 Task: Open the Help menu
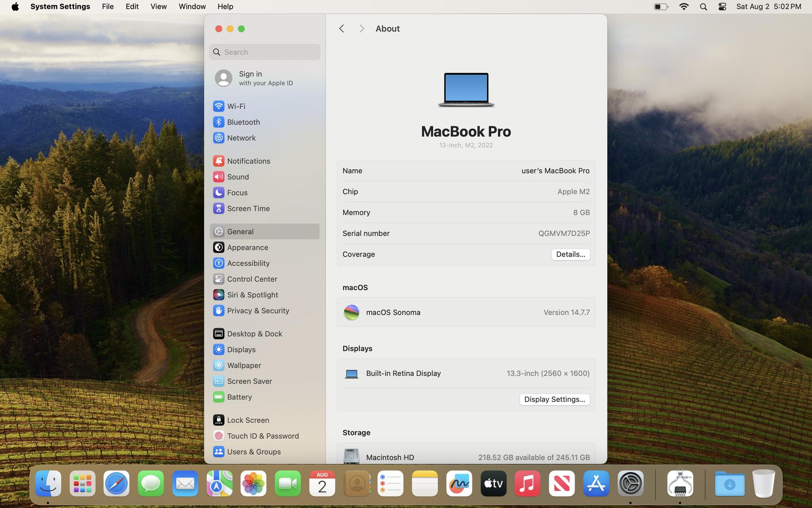coord(225,7)
